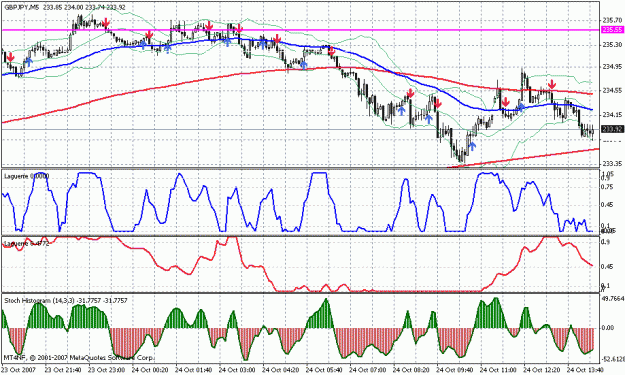Click the 24 Oct 03:00 time label

[237, 370]
